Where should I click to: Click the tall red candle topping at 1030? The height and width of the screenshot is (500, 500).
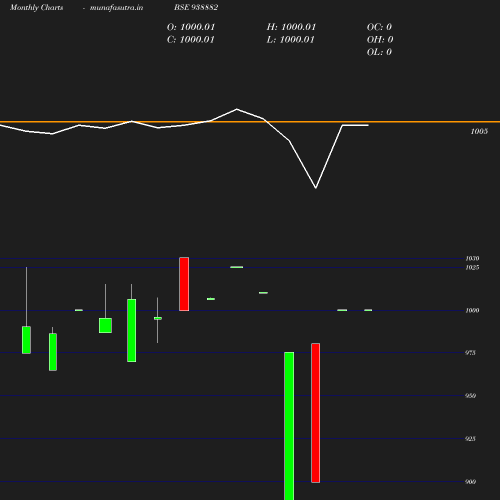pos(184,284)
